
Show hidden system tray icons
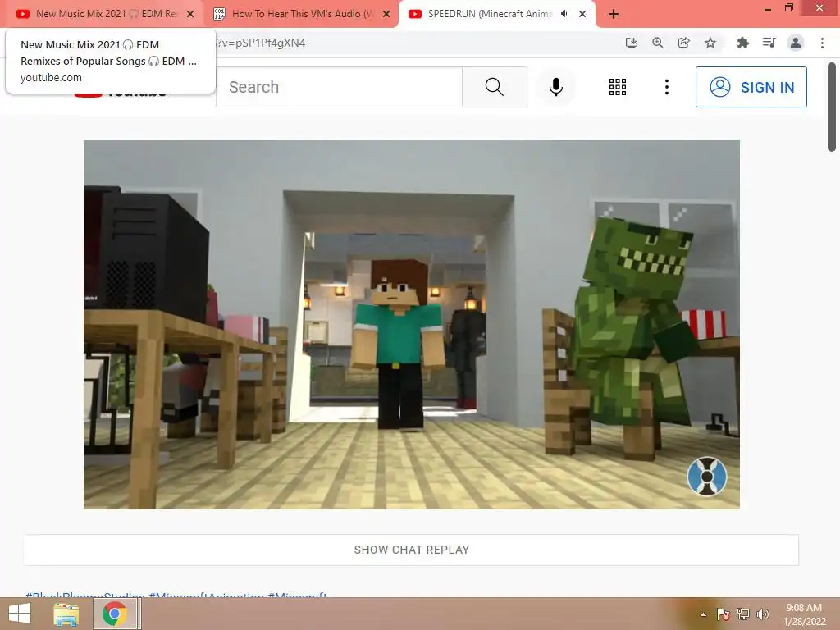(x=703, y=614)
